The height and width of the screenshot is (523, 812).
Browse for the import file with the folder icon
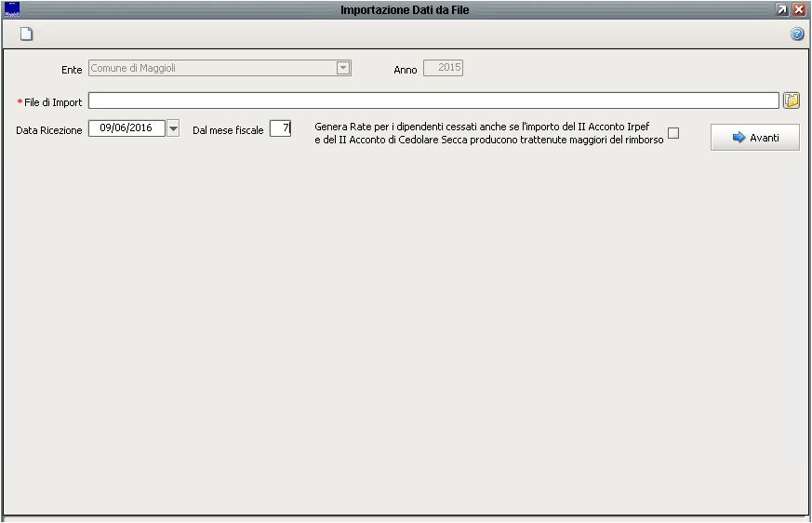[791, 100]
